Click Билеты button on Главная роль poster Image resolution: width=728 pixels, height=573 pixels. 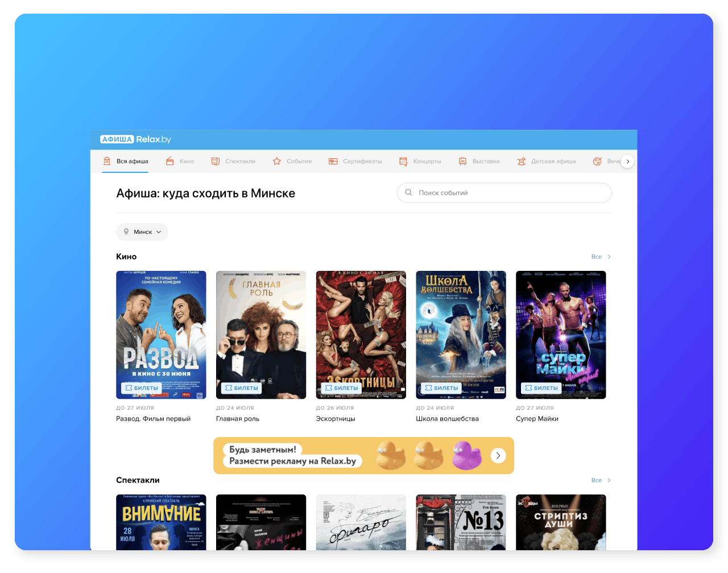[x=241, y=388]
